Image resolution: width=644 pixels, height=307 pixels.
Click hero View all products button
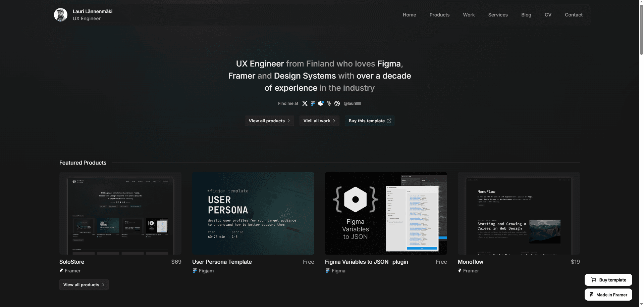tap(269, 121)
